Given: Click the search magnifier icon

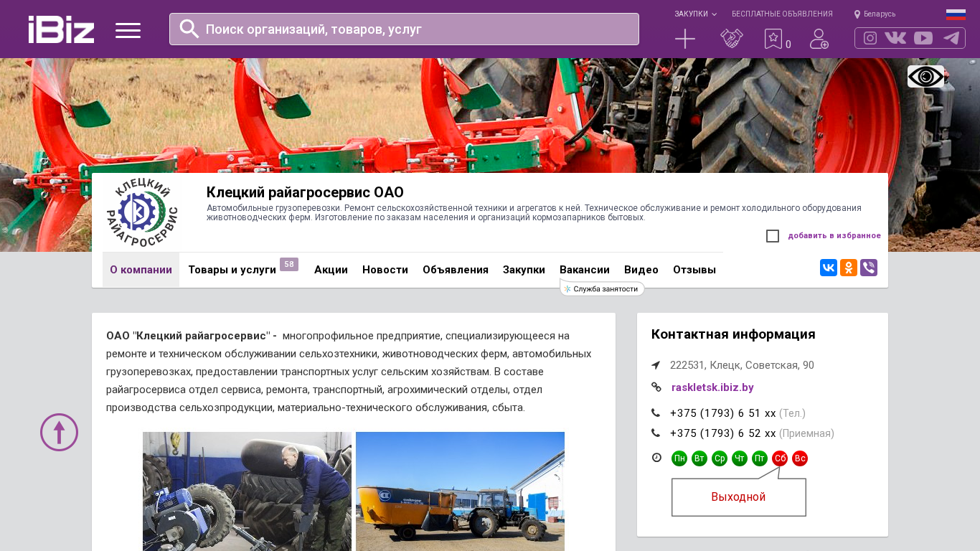Looking at the screenshot, I should (x=189, y=29).
